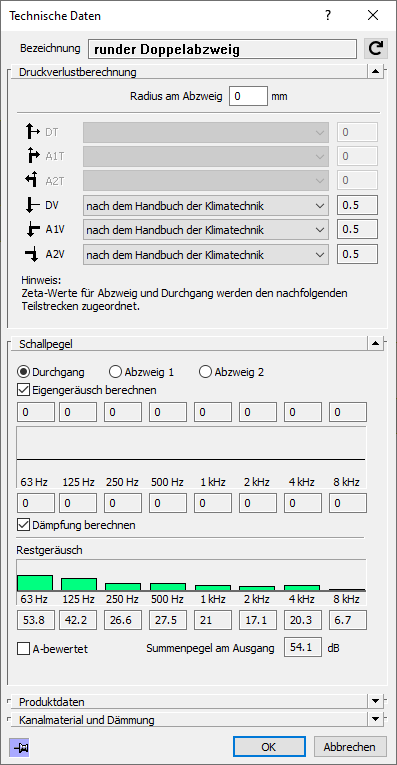Select the Durchgang radio button
Image resolution: width=397 pixels, height=765 pixels.
24,372
